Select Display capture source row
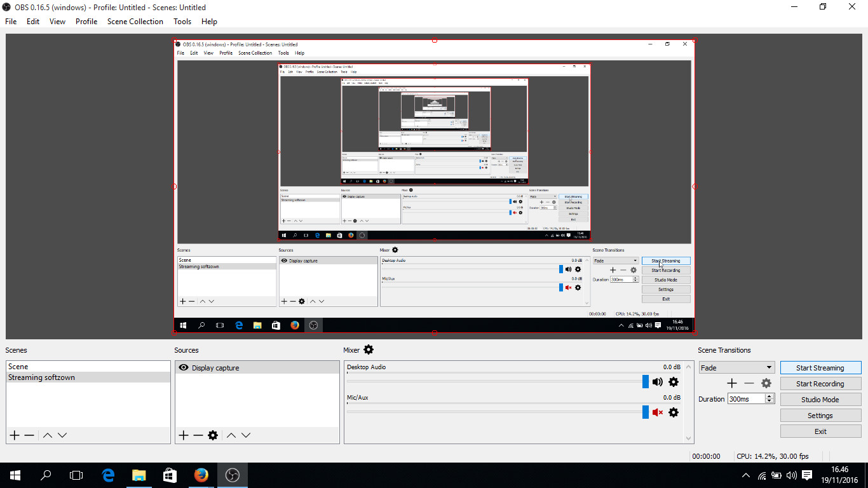The width and height of the screenshot is (868, 488). (257, 367)
